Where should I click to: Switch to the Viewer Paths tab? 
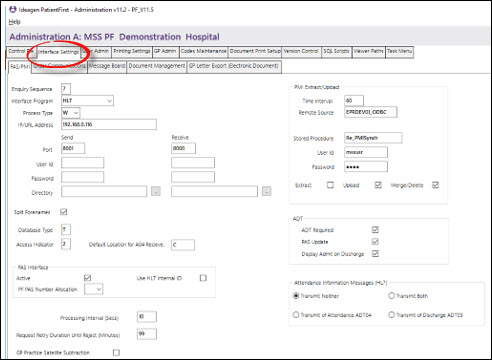368,52
